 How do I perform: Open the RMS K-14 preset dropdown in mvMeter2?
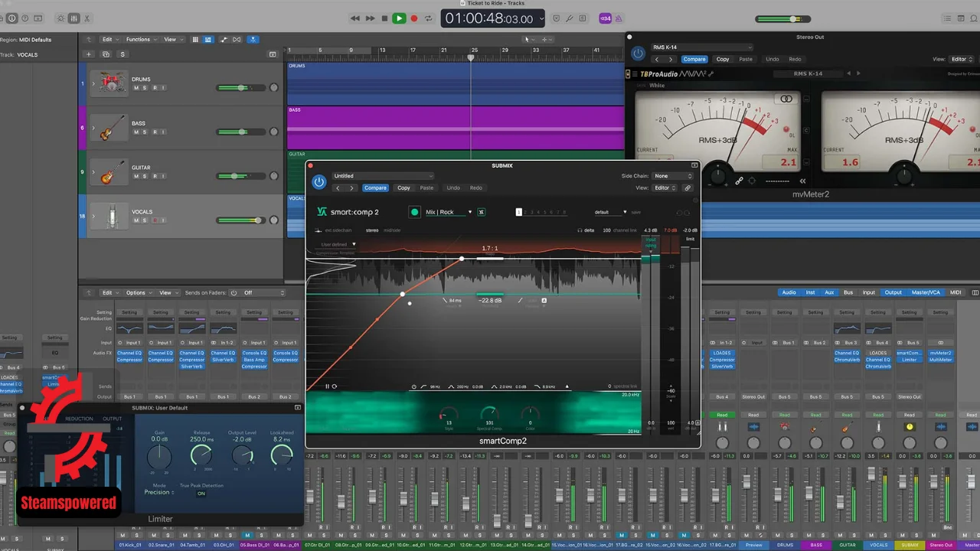(702, 47)
